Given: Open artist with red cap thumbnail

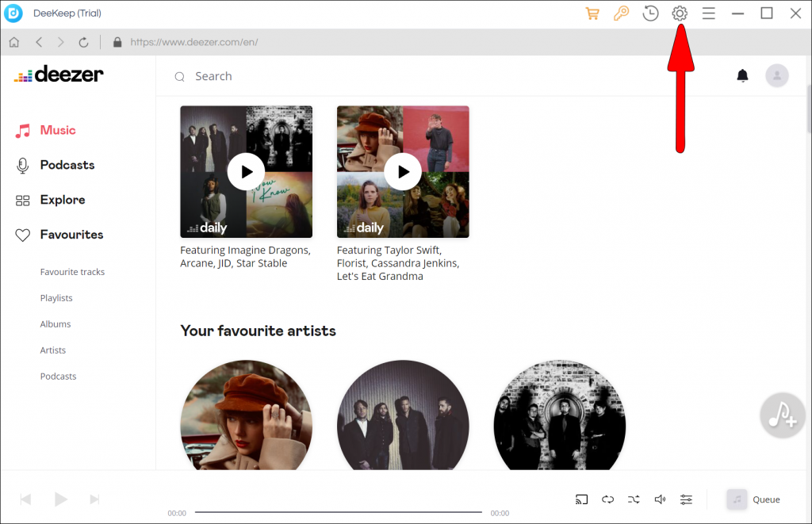Looking at the screenshot, I should [246, 415].
